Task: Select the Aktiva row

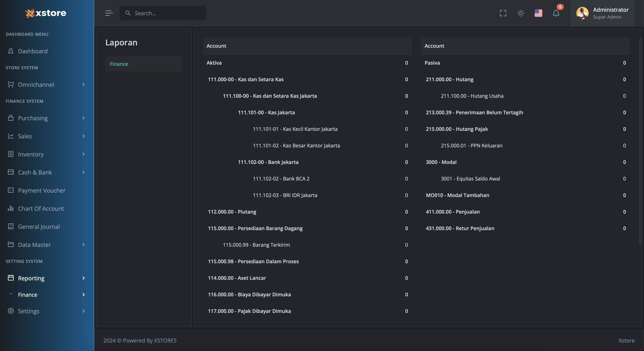Action: tap(307, 63)
